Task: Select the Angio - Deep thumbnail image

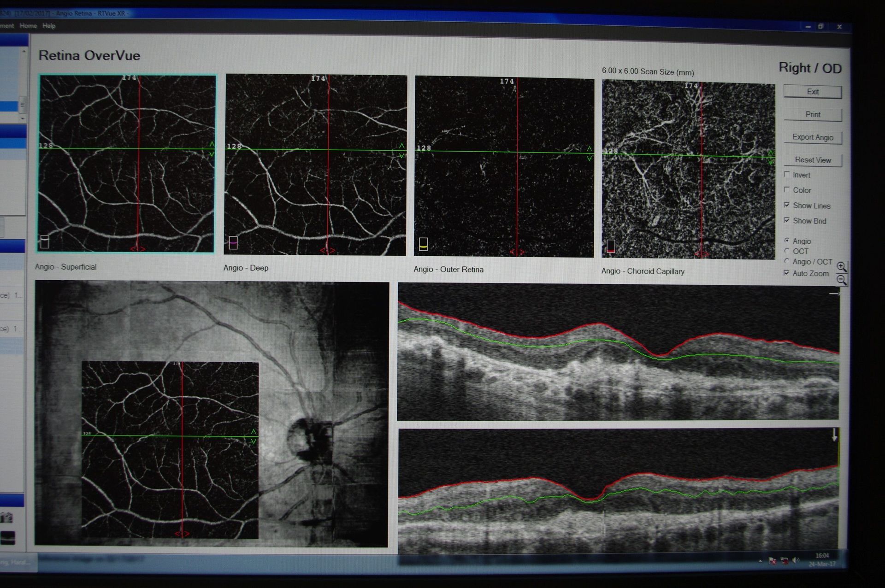Action: [x=315, y=165]
